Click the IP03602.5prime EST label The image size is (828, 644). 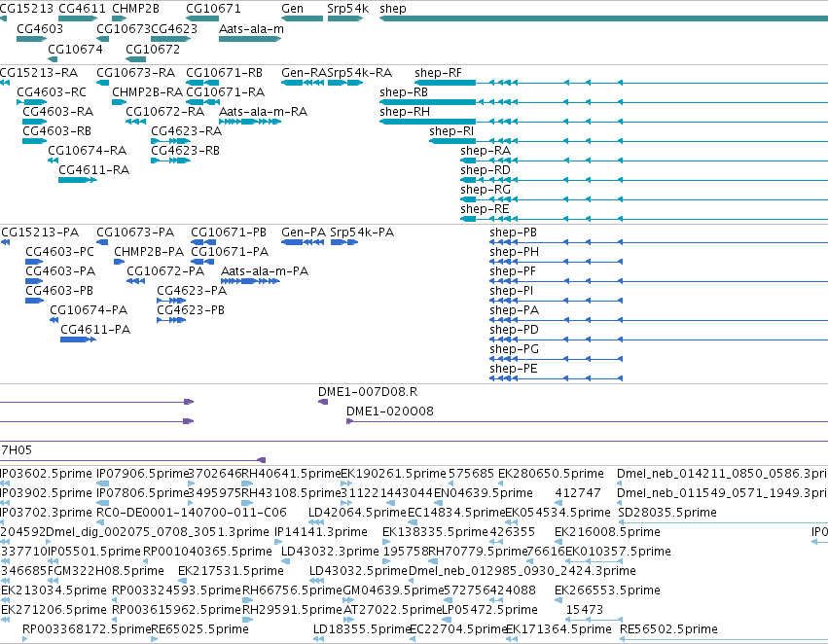coord(46,474)
